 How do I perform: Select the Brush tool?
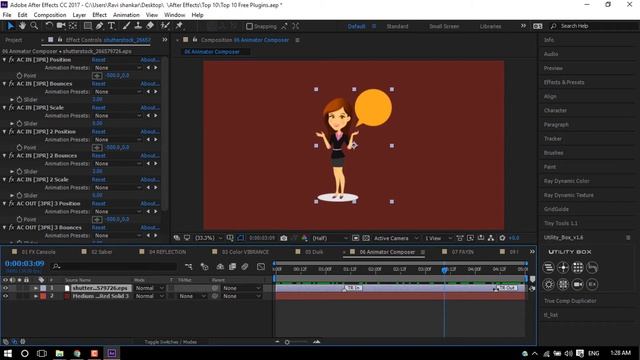[x=127, y=26]
